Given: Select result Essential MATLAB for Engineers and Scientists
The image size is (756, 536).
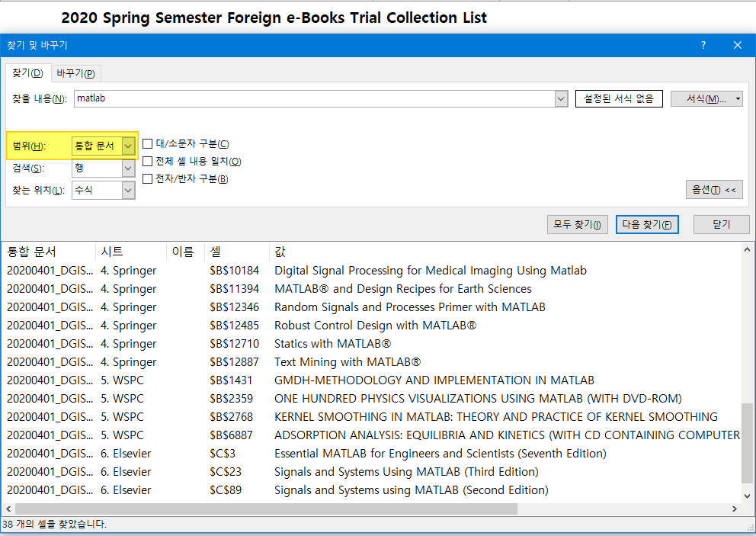Looking at the screenshot, I should tap(371, 454).
